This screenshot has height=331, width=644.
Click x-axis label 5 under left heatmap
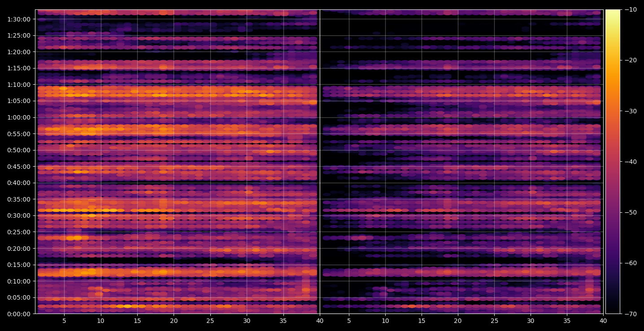point(64,321)
